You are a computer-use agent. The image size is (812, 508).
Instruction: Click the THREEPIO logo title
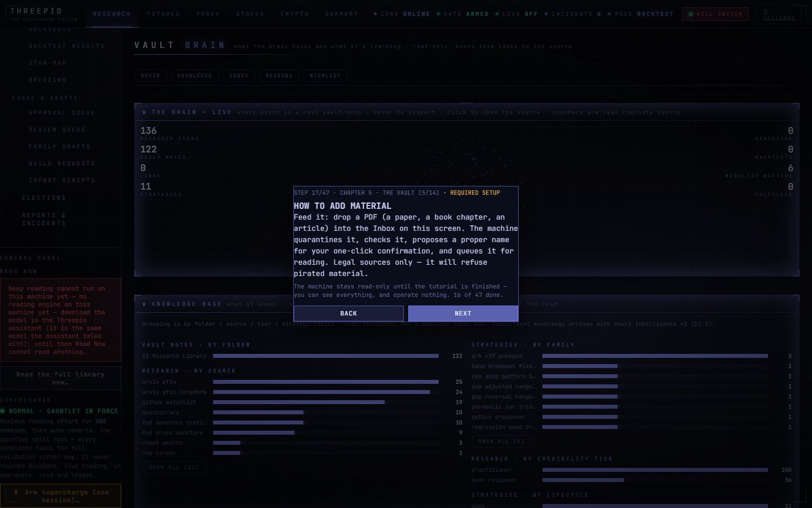(x=36, y=11)
